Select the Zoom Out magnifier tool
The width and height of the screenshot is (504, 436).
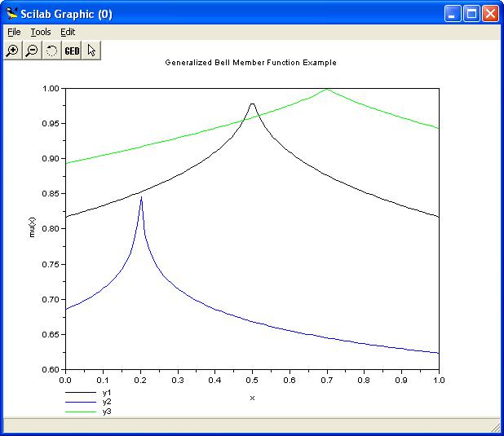[x=32, y=51]
